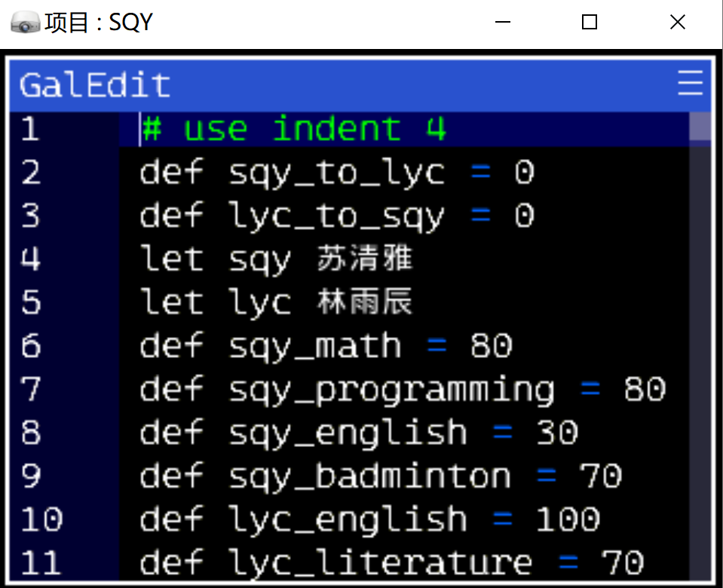Click the Chinese name 苏清雅 on line 4
Screen dimensions: 723x588
[364, 258]
